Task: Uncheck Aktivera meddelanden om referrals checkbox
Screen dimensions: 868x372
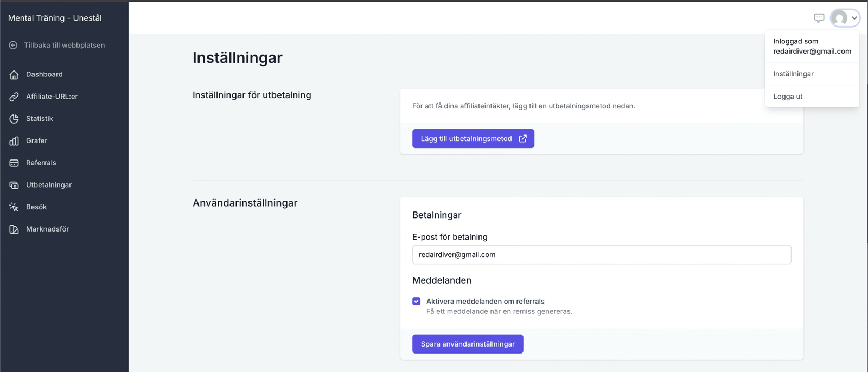Action: [417, 302]
